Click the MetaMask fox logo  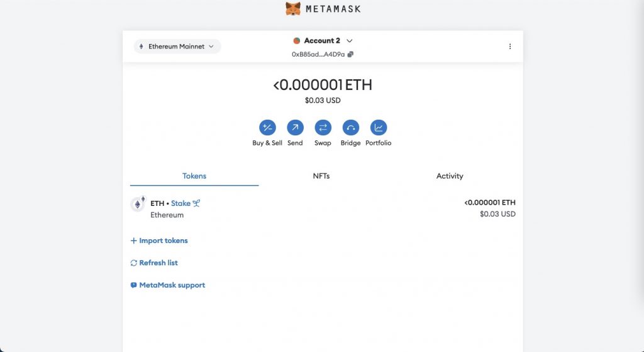tap(293, 9)
